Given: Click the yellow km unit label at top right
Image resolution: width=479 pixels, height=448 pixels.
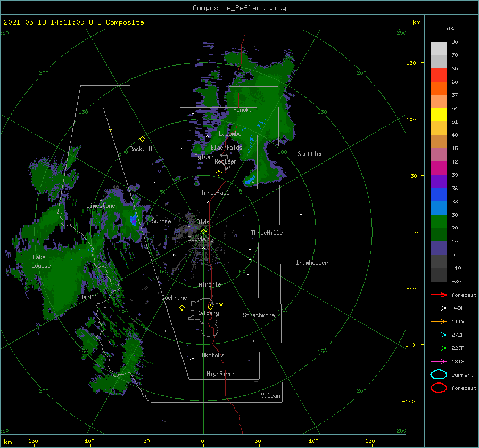Looking at the screenshot, I should [x=416, y=22].
